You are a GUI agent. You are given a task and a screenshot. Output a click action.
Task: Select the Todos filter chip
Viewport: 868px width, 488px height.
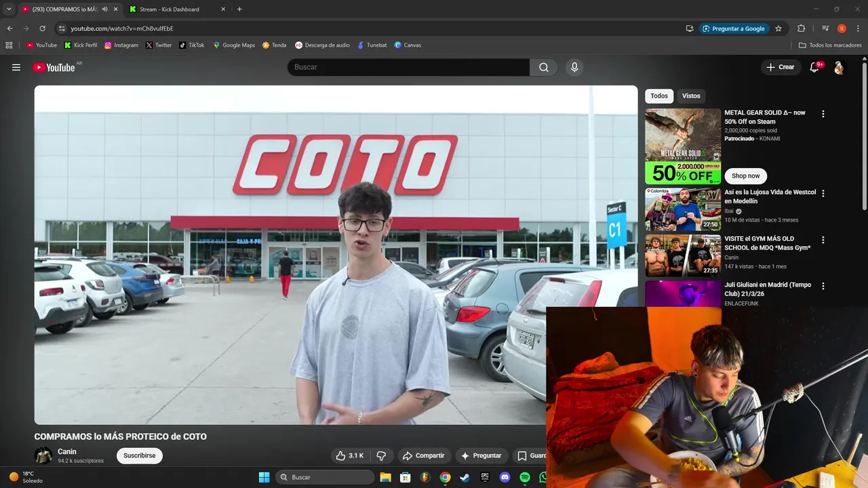tap(659, 96)
